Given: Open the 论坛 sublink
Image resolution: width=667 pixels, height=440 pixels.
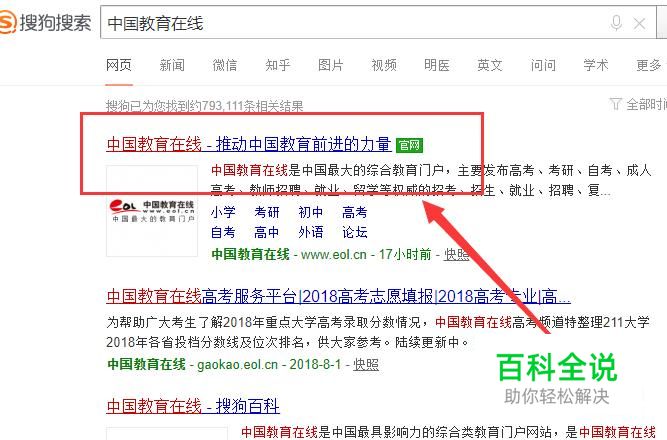Looking at the screenshot, I should pos(355,232).
